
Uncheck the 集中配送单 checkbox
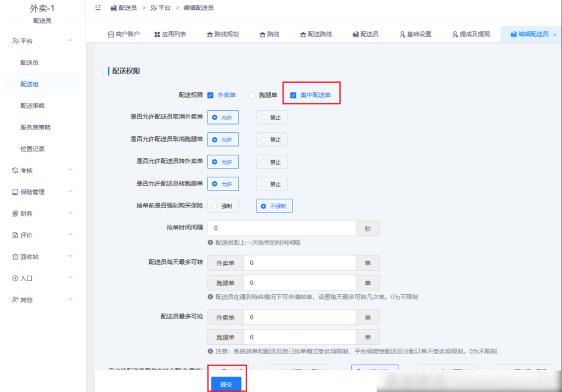click(292, 94)
